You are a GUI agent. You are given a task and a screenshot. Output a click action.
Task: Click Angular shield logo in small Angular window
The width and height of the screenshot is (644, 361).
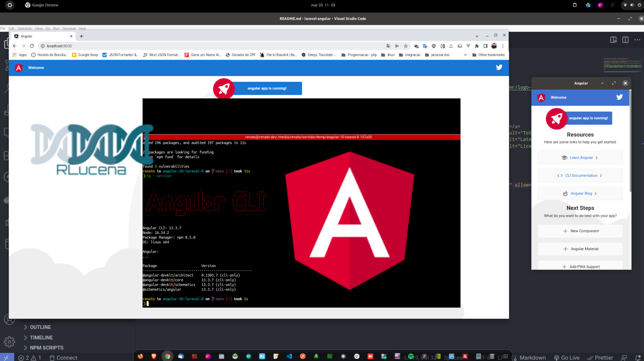click(x=541, y=98)
